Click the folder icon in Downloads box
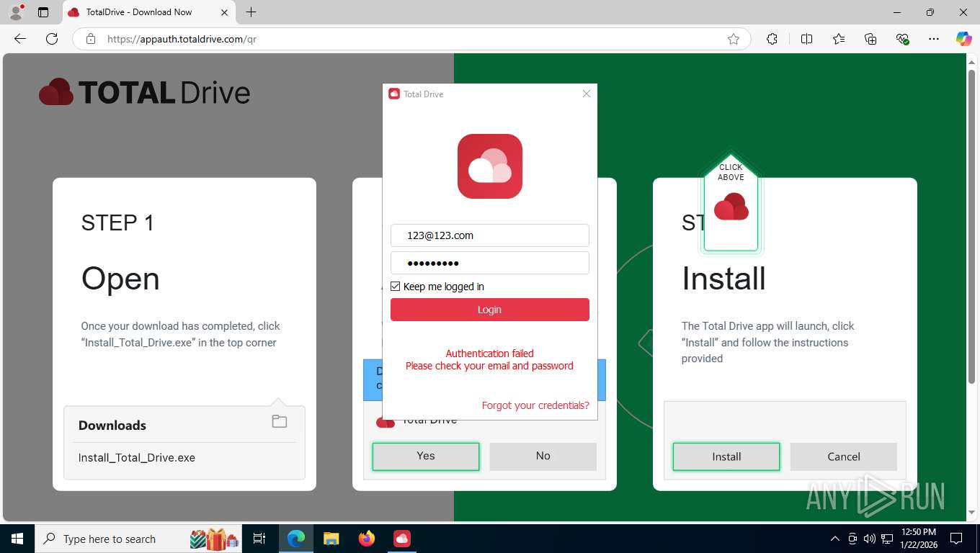This screenshot has width=980, height=553. point(280,422)
